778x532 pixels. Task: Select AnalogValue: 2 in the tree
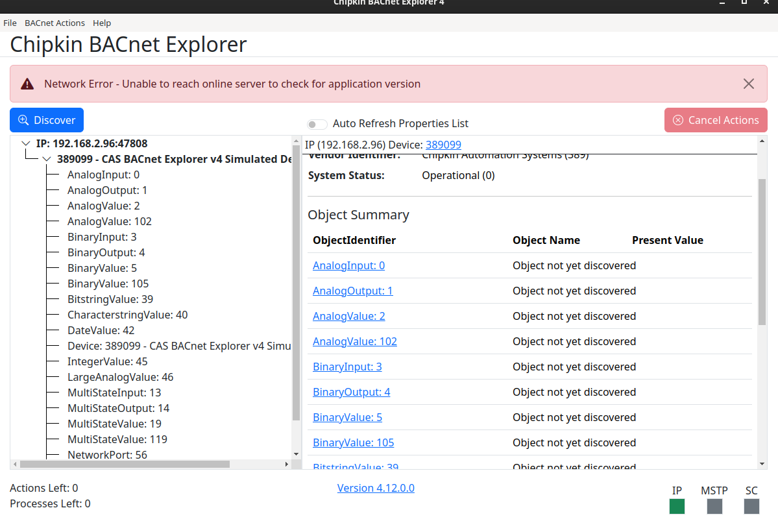pyautogui.click(x=104, y=206)
